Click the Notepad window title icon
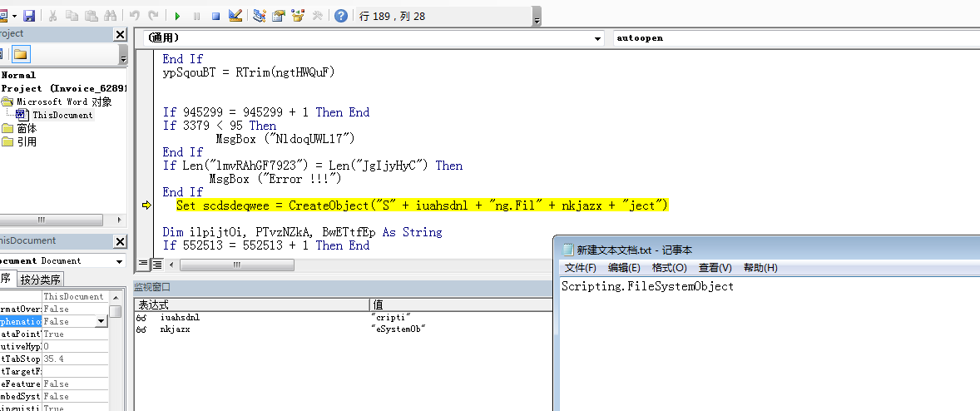 [568, 250]
